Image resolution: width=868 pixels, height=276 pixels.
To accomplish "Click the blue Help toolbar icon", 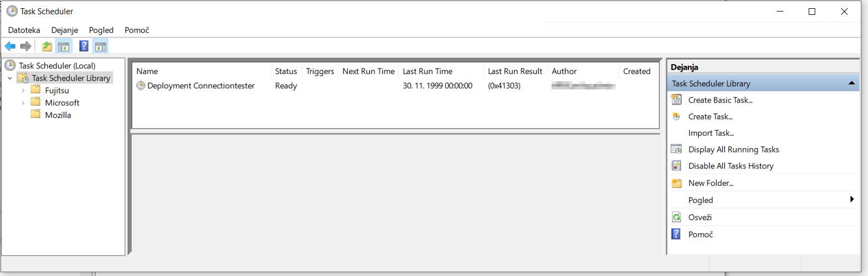I will pyautogui.click(x=84, y=46).
